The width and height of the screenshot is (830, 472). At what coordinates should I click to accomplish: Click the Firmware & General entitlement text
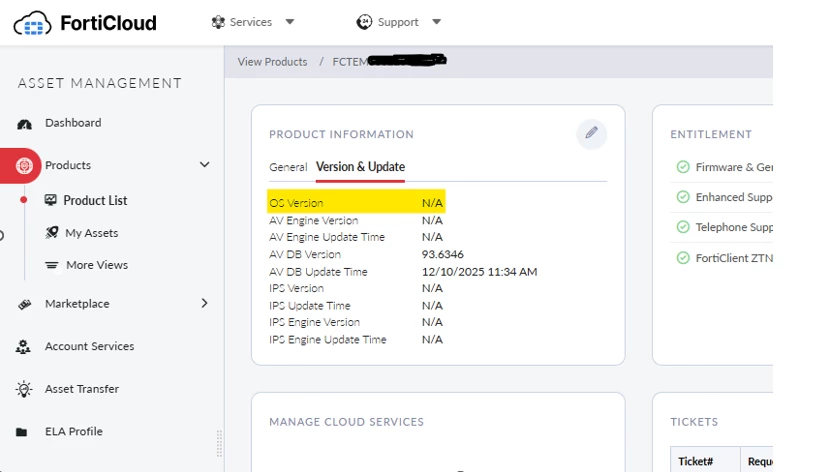coord(734,167)
